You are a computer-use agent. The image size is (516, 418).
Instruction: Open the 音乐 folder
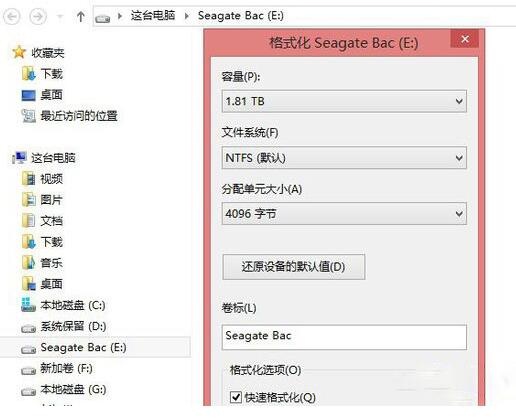click(51, 263)
